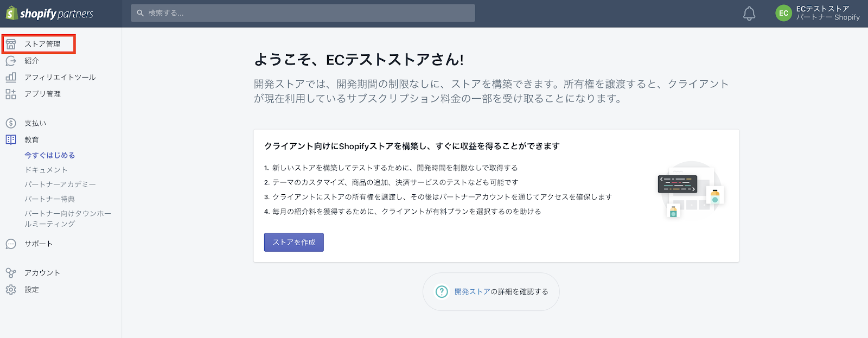Follow the 開発ストア details link
This screenshot has width=868, height=338.
click(x=472, y=292)
